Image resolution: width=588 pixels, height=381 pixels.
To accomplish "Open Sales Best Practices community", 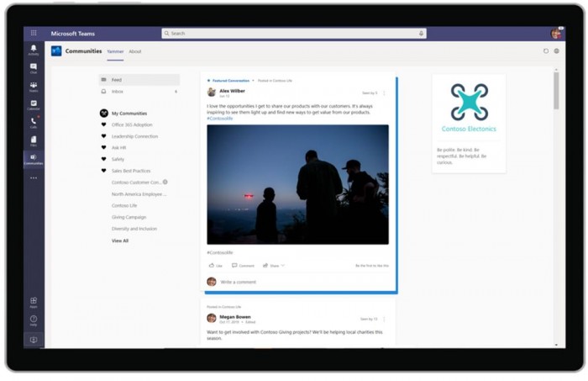I will (x=131, y=171).
